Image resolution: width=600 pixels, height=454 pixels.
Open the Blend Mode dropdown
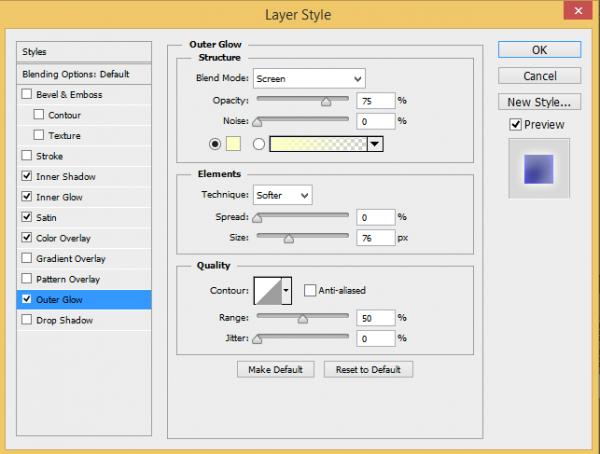[309, 78]
